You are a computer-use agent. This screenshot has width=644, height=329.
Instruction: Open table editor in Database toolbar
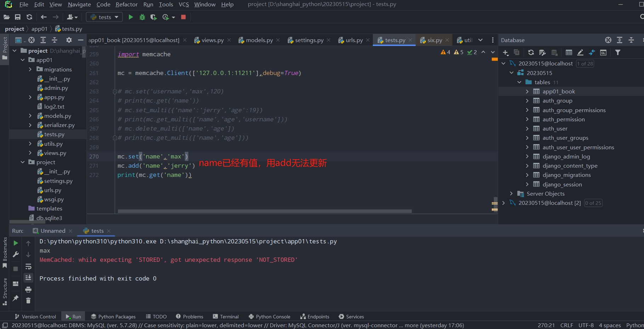[569, 53]
